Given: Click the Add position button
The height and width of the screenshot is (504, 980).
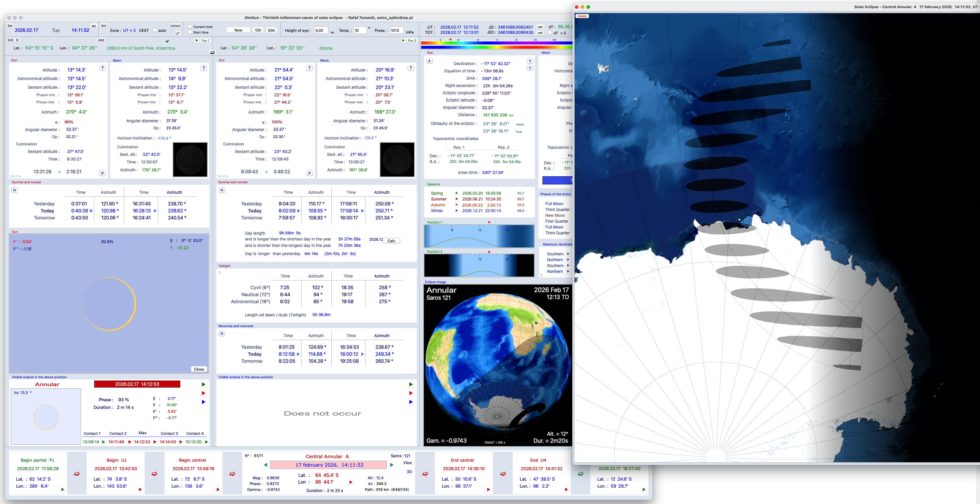Looking at the screenshot, I should [x=101, y=40].
